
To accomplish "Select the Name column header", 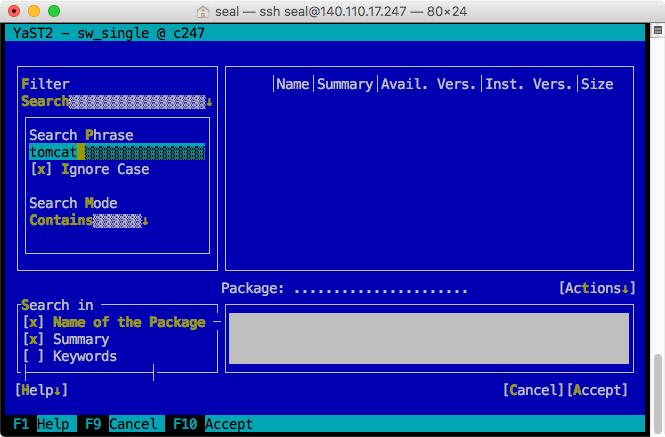I will coord(292,84).
